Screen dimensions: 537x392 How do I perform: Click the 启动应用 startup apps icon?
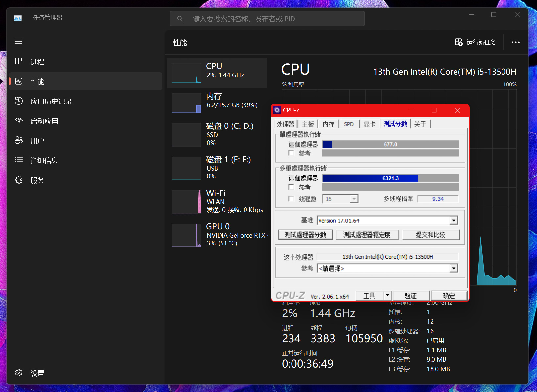pyautogui.click(x=19, y=121)
